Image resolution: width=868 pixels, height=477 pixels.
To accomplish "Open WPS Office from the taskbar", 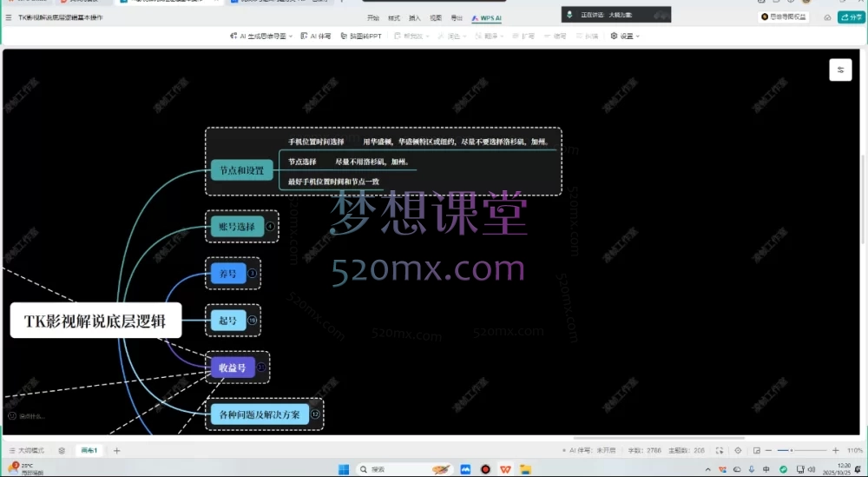I will coord(505,469).
